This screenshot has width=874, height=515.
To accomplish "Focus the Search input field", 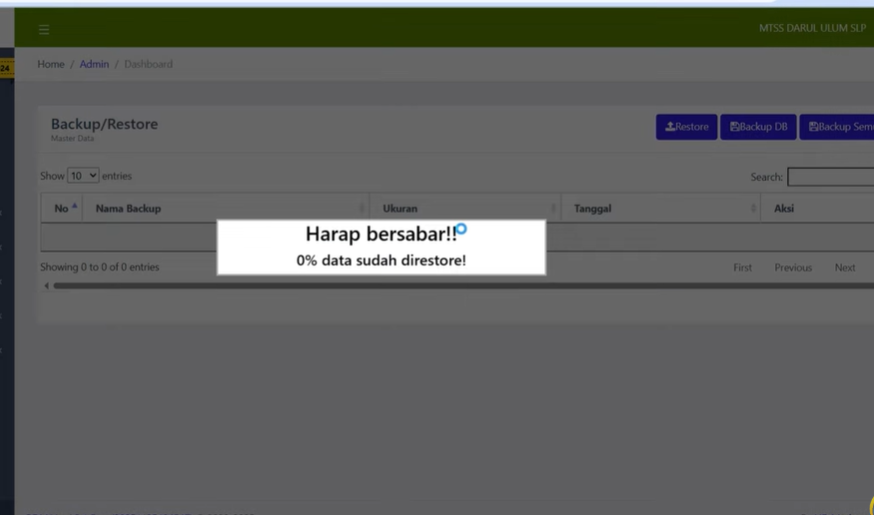I will [x=831, y=177].
